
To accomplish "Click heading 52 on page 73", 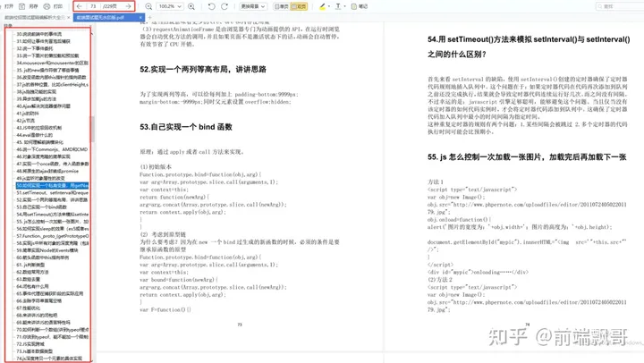I will click(x=203, y=70).
